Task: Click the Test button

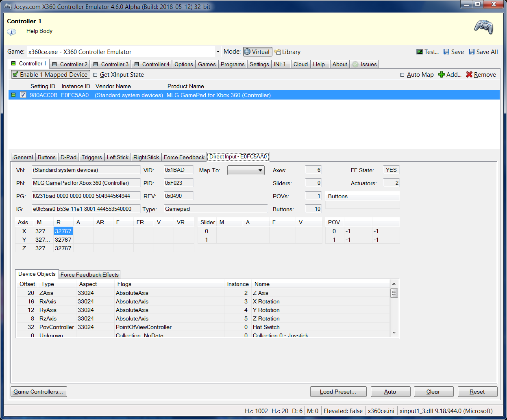Action: [427, 52]
